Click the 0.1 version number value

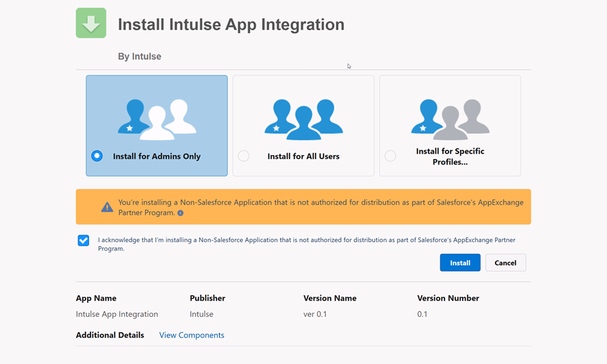[422, 314]
